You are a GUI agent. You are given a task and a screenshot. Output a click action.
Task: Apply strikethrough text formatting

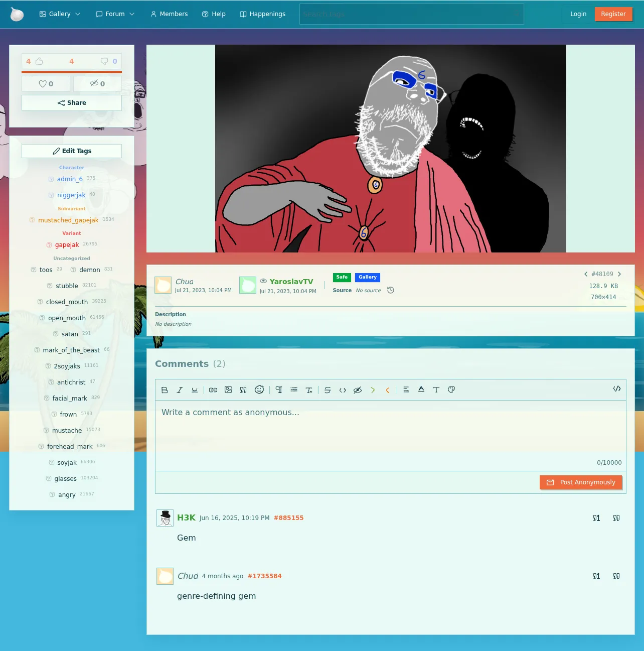[x=328, y=390]
